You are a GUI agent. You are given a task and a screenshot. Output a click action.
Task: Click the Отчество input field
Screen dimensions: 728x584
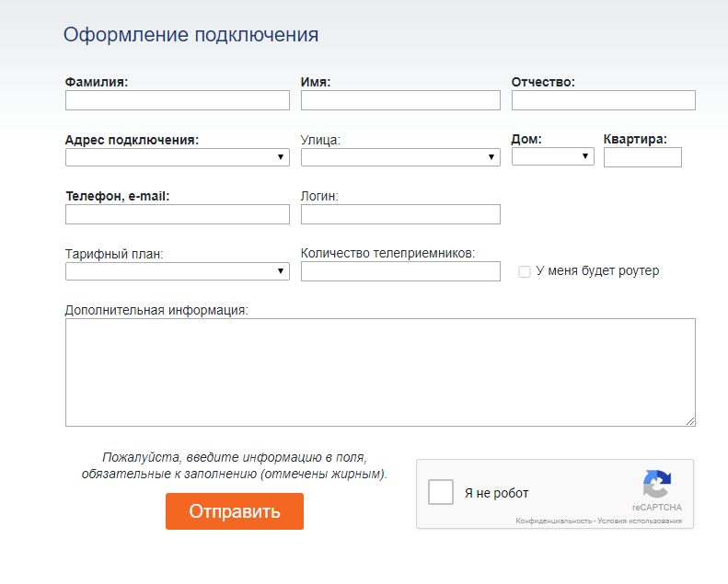(x=603, y=100)
